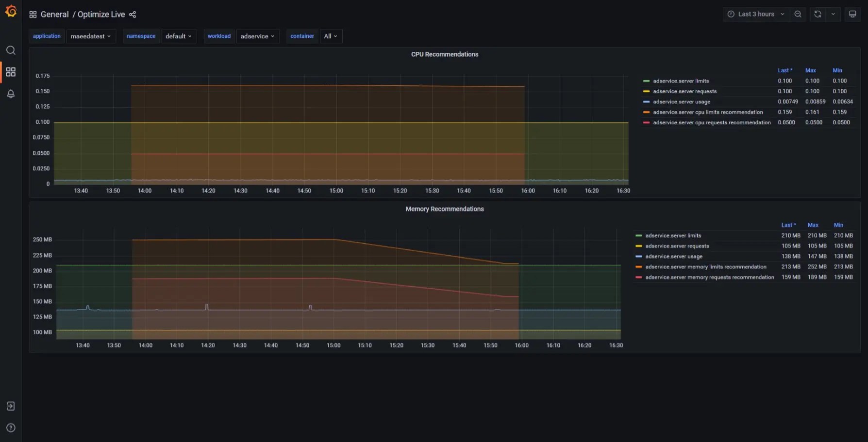Screen dimensions: 868x442
Task: Sort Memory legend by Max column
Action: tap(813, 225)
